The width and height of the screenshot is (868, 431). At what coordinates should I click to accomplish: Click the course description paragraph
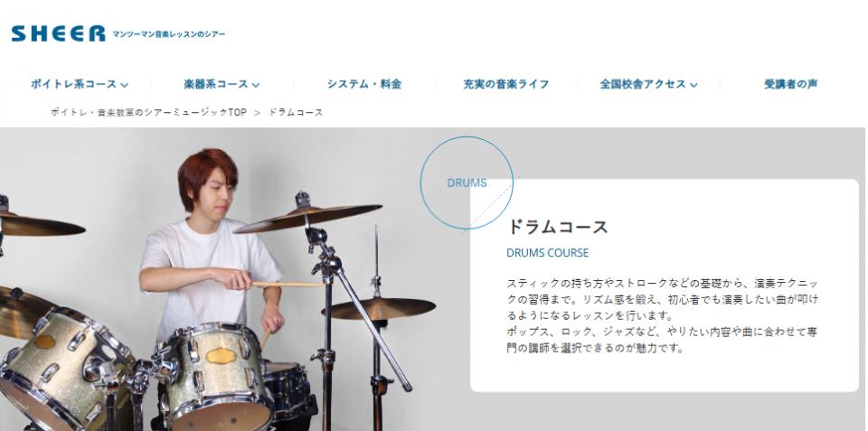tap(662, 315)
